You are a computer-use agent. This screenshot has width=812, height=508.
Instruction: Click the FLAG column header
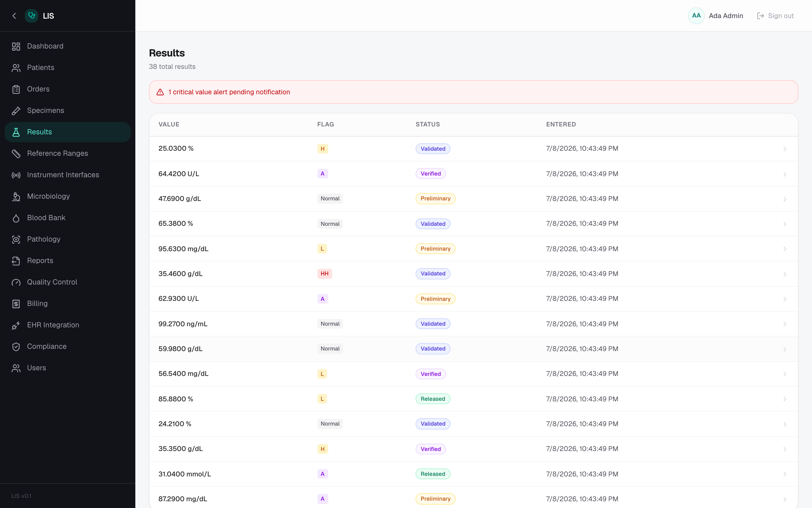click(325, 124)
